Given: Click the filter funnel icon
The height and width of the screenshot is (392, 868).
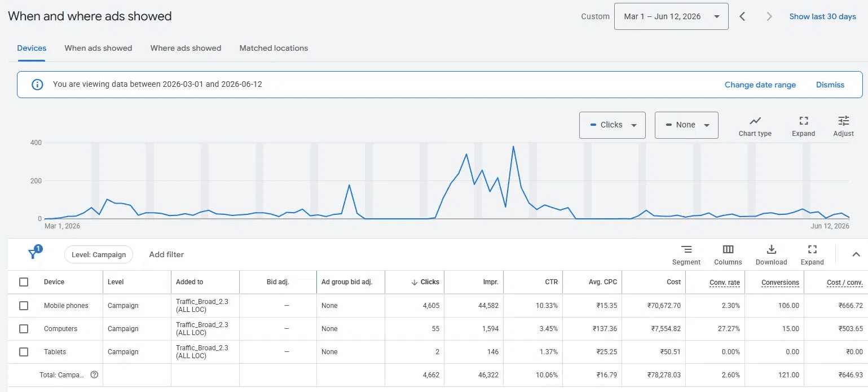Looking at the screenshot, I should [33, 254].
